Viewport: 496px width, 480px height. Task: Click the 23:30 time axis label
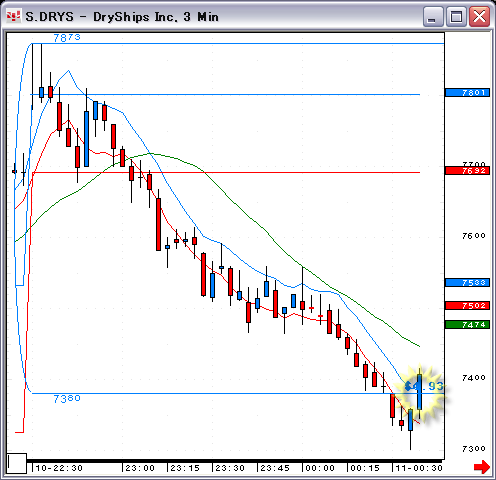tap(230, 468)
